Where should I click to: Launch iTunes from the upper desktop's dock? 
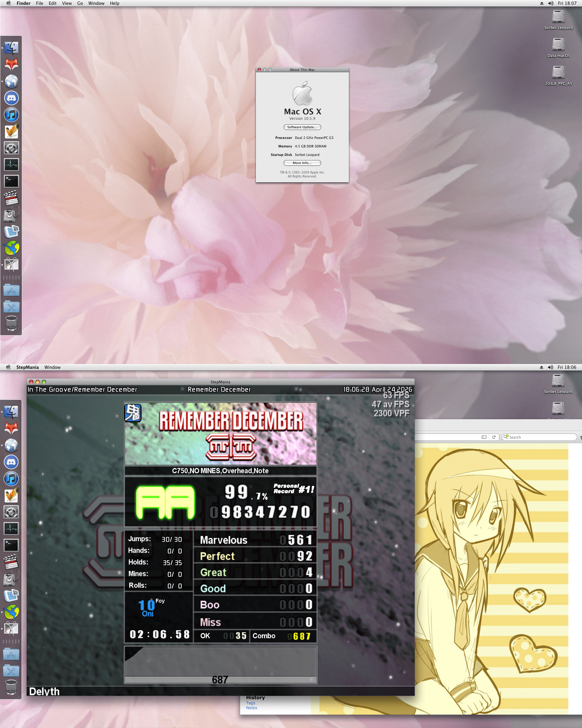[12, 115]
